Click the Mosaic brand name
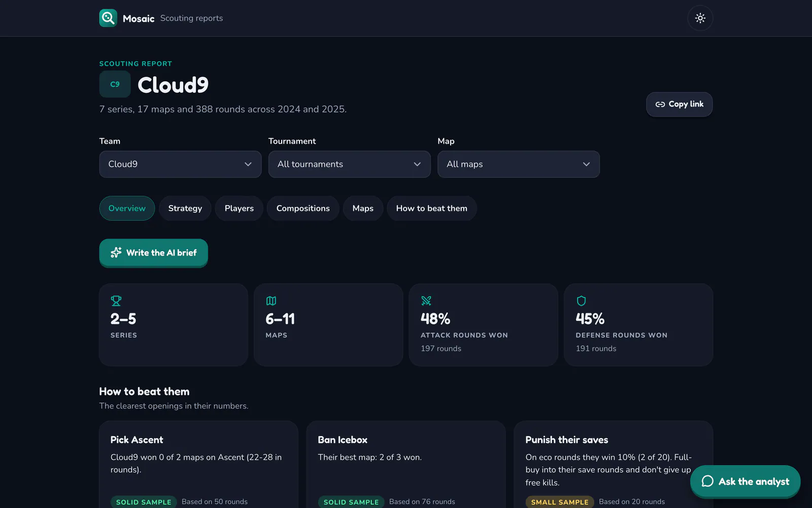812x508 pixels. tap(139, 19)
